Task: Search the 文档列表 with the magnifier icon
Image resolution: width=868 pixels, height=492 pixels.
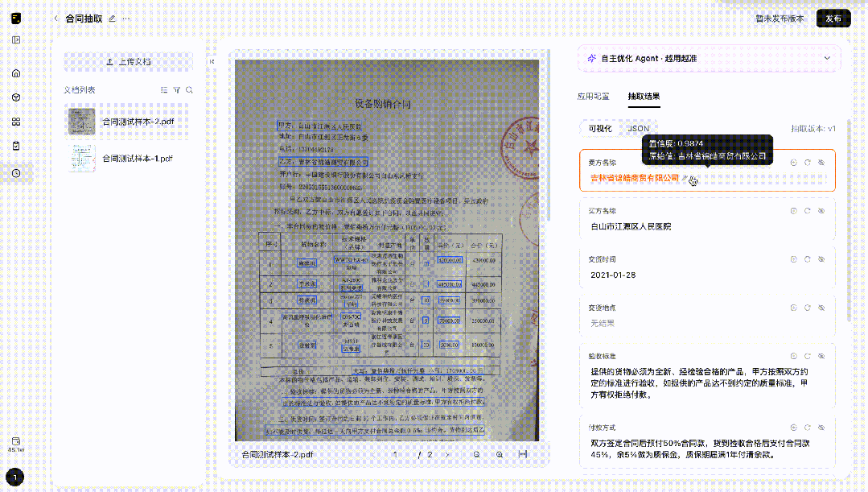Action: (x=189, y=89)
